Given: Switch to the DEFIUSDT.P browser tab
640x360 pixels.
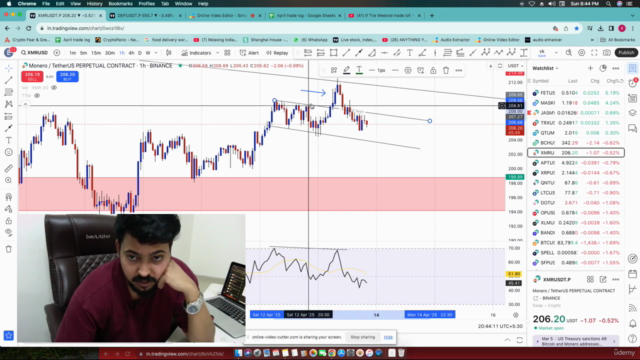Looking at the screenshot, I should click(146, 16).
